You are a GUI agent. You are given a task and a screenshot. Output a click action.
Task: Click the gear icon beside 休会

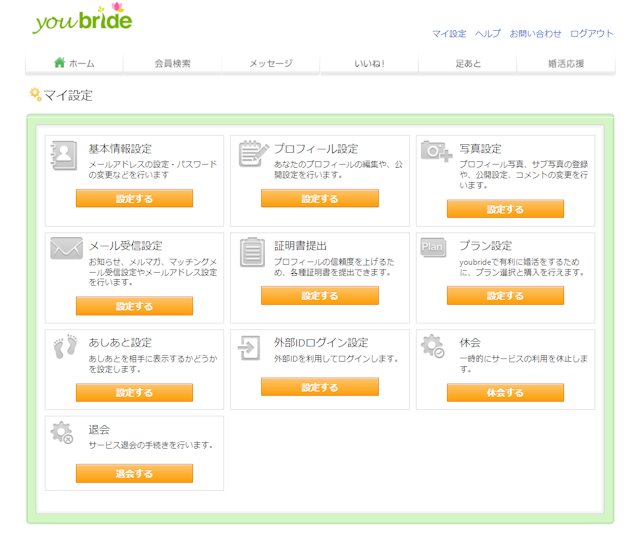point(434,347)
